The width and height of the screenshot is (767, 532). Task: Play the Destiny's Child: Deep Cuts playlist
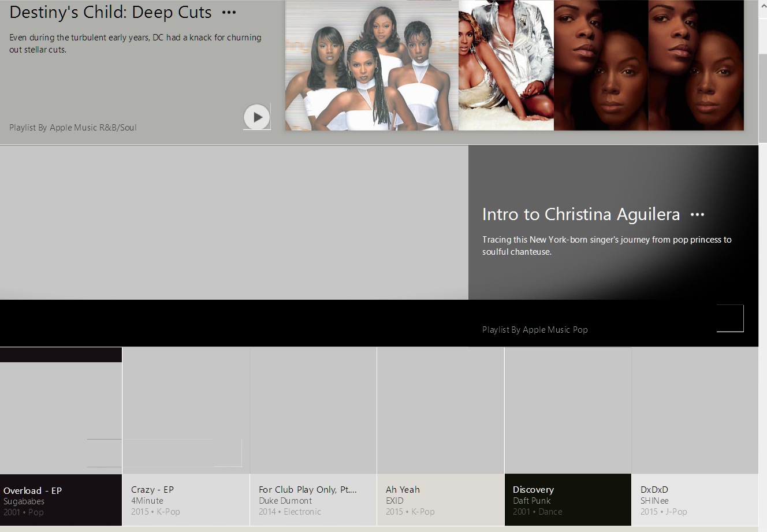click(257, 117)
